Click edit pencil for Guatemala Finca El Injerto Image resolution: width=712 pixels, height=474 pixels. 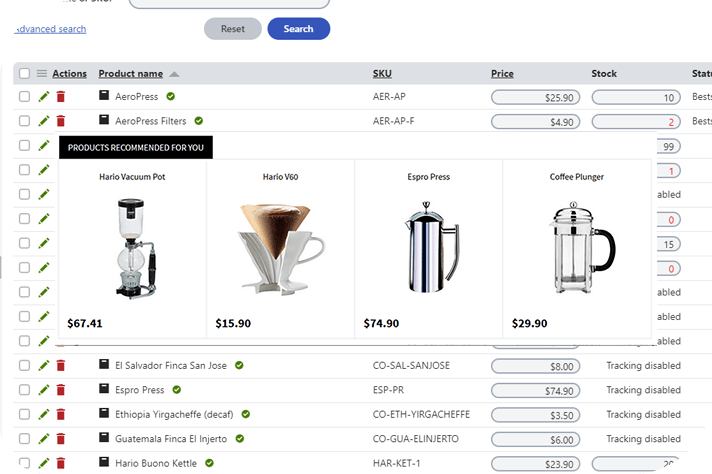44,439
